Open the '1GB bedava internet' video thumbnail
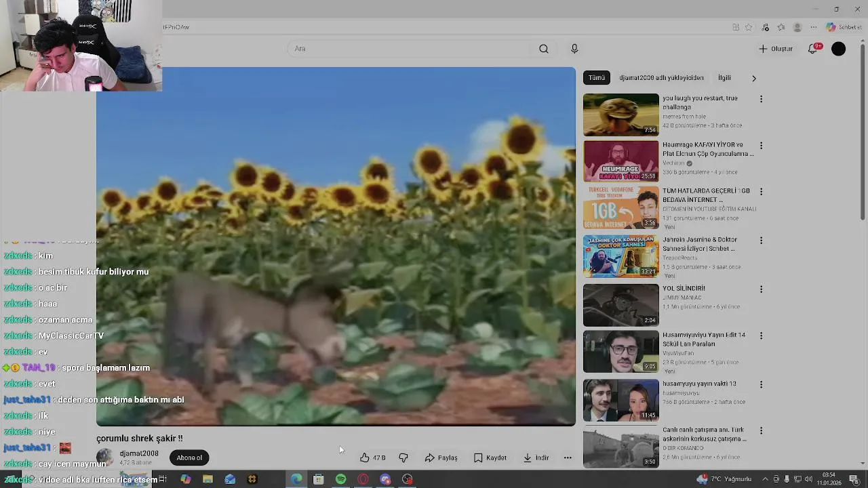 click(x=621, y=207)
